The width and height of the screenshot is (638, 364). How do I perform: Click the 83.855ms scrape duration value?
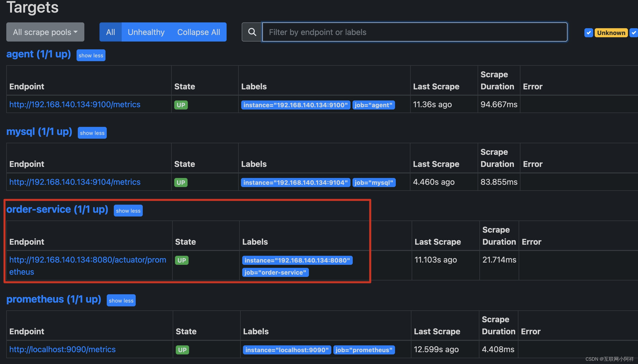[x=499, y=182]
